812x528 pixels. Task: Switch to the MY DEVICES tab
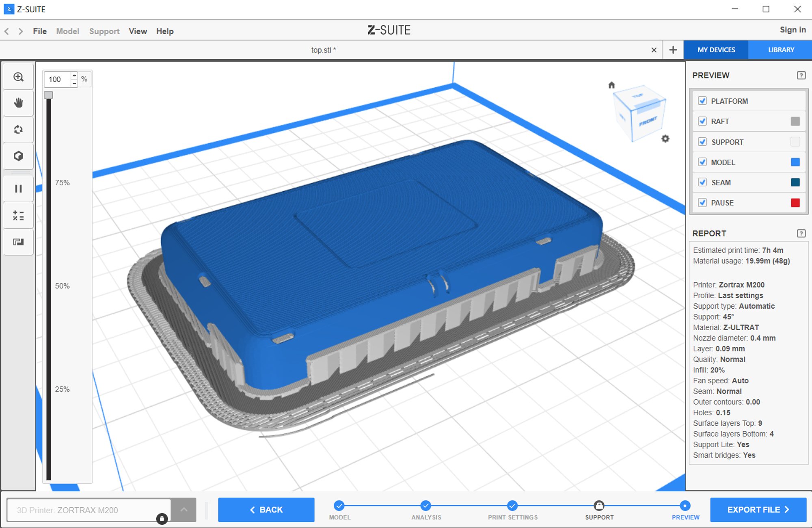tap(716, 50)
